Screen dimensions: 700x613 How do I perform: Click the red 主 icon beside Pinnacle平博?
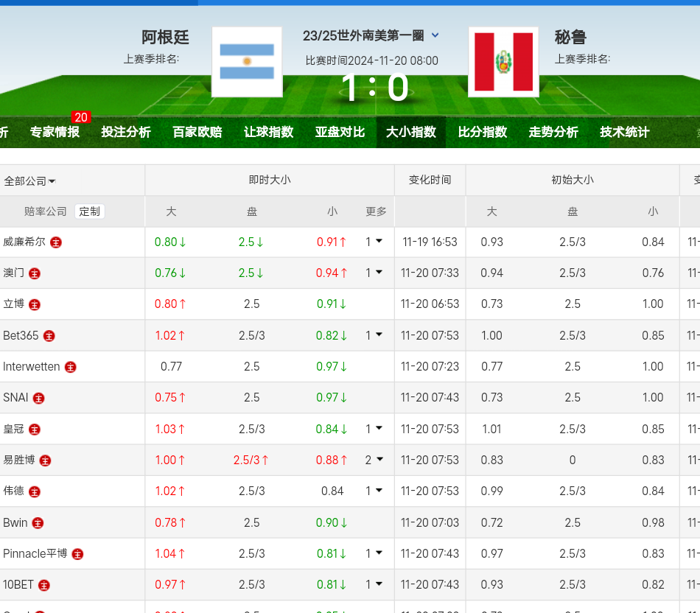point(77,554)
